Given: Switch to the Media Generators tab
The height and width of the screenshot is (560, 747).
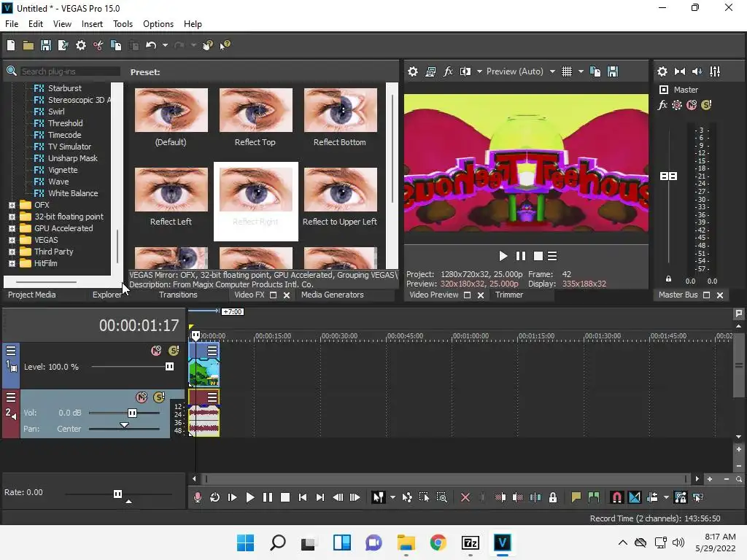Looking at the screenshot, I should pos(332,295).
